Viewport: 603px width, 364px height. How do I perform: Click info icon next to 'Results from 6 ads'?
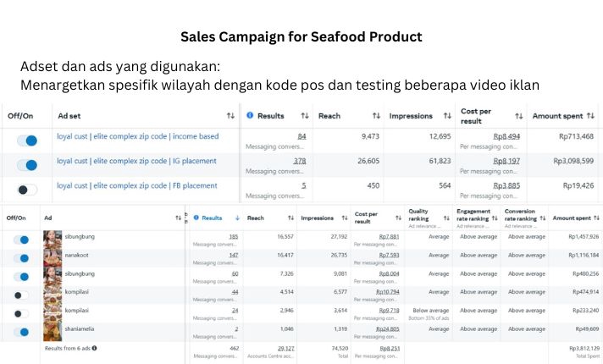(94, 347)
